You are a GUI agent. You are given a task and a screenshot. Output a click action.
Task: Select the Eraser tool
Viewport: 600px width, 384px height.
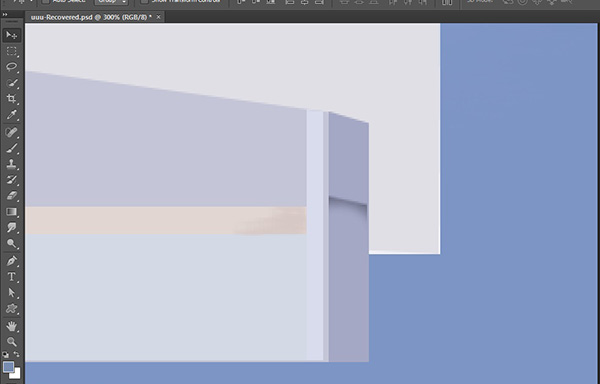click(x=11, y=196)
